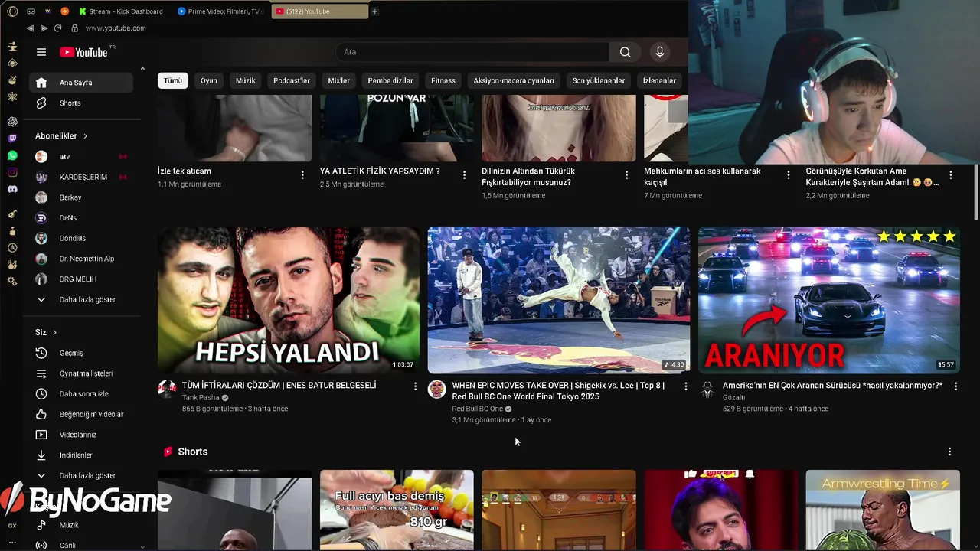
Task: Open the breakdance battle video thumbnail
Action: [x=559, y=300]
